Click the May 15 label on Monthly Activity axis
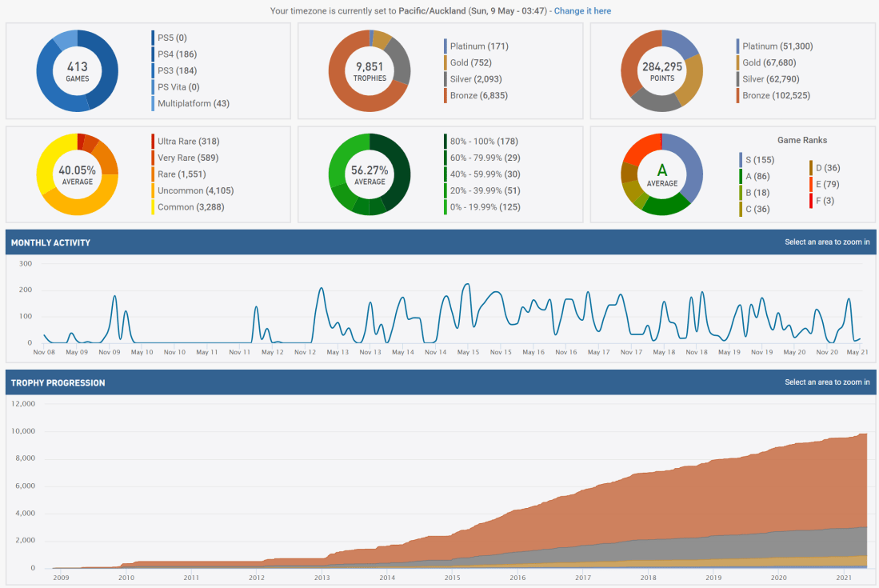The width and height of the screenshot is (879, 588). (x=468, y=352)
